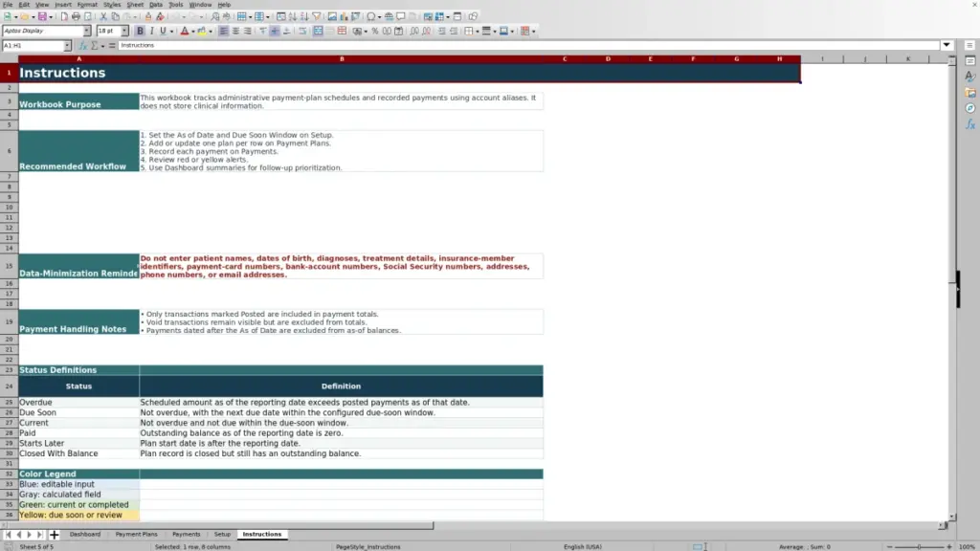Add a new sheet with plus button
This screenshot has width=980, height=551.
54,534
